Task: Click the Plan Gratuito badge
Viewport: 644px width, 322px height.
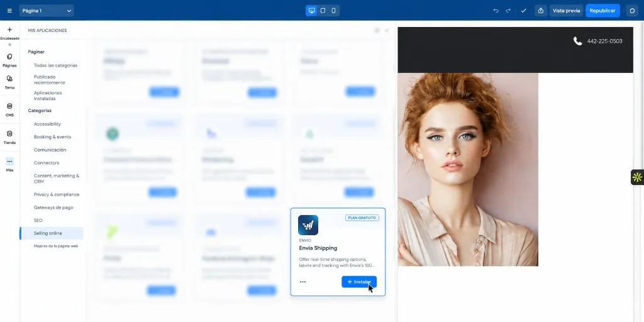Action: click(362, 218)
